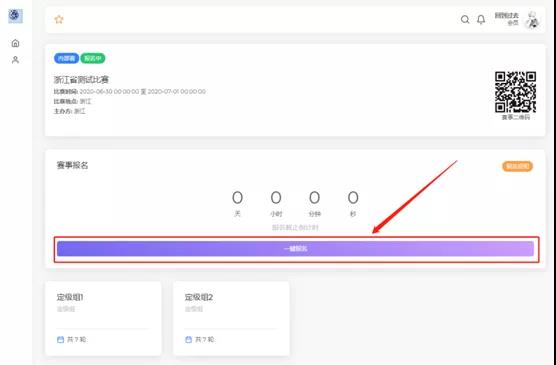Open the 定级组1 group card

(103, 318)
